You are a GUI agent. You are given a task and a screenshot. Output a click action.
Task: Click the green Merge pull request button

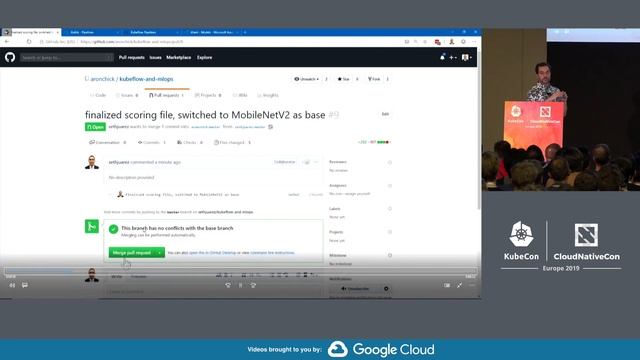[x=132, y=253]
